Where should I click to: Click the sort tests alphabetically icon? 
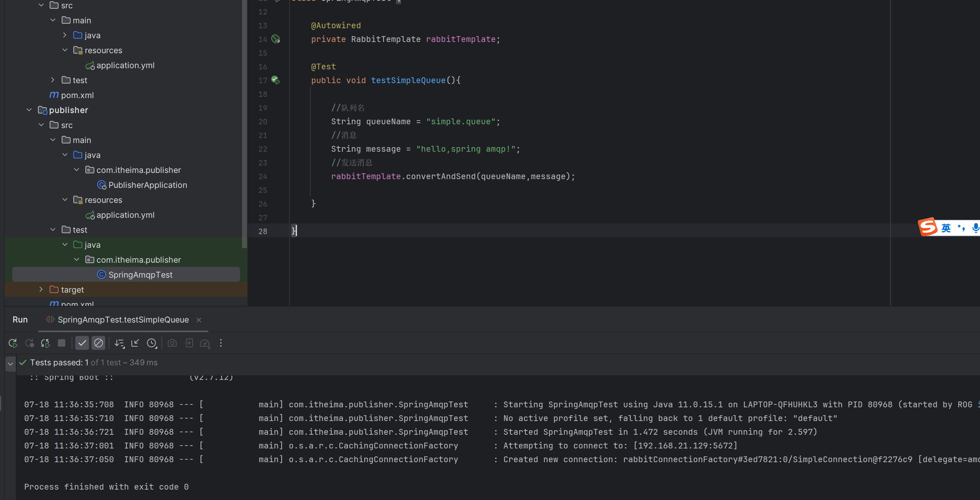coord(119,343)
